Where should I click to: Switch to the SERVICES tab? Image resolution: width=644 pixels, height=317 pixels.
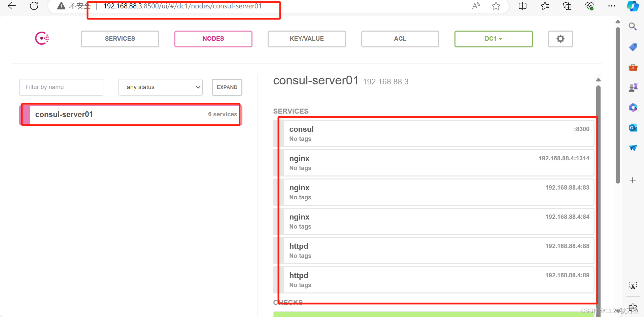(120, 39)
